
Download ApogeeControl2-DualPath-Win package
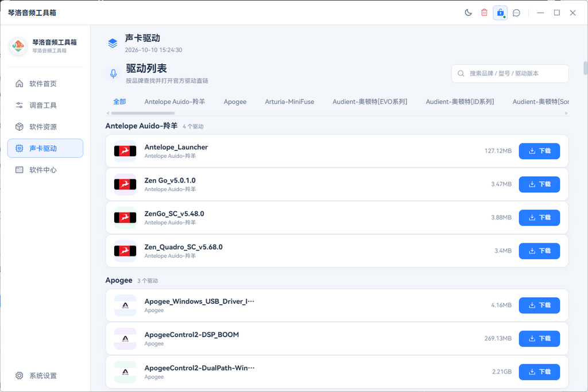click(x=539, y=372)
